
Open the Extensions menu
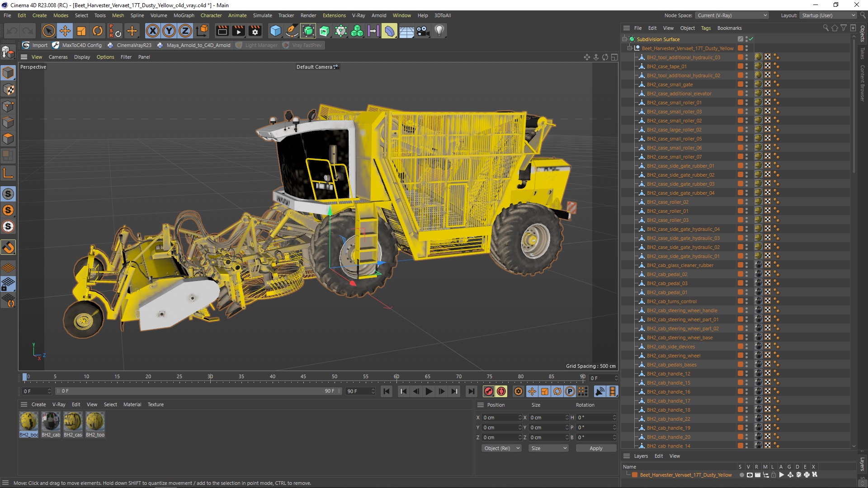click(334, 15)
